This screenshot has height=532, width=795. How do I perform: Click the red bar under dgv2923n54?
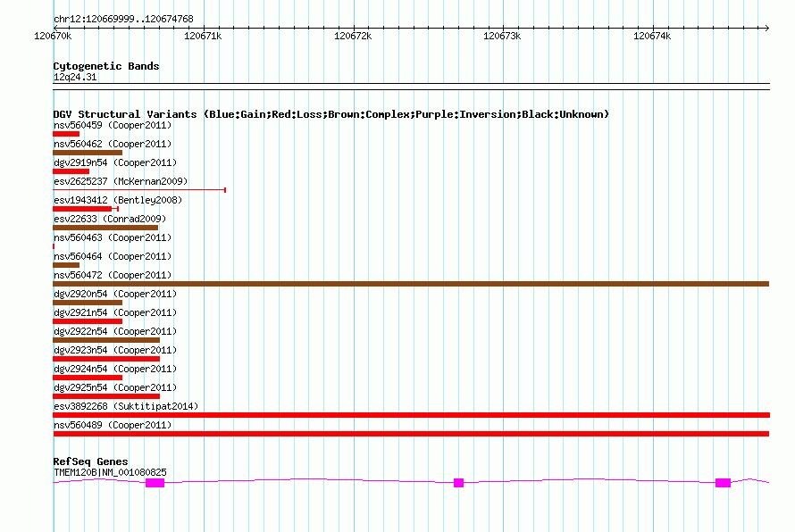click(106, 359)
